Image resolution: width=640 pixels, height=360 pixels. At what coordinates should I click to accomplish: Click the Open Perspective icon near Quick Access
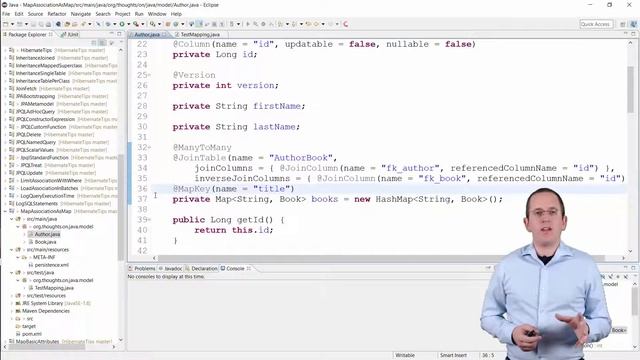point(622,24)
